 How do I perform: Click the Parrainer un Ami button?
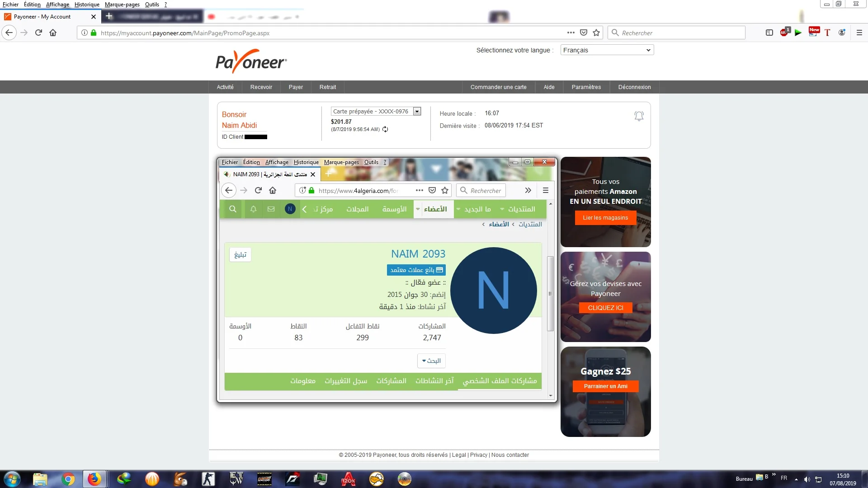coord(605,386)
